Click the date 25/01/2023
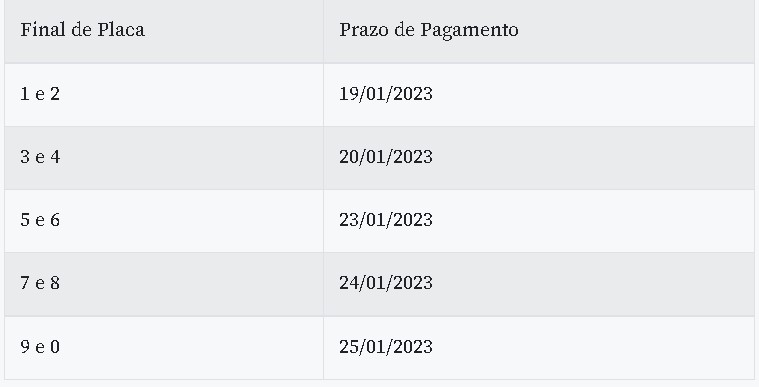759x387 pixels. click(x=386, y=347)
